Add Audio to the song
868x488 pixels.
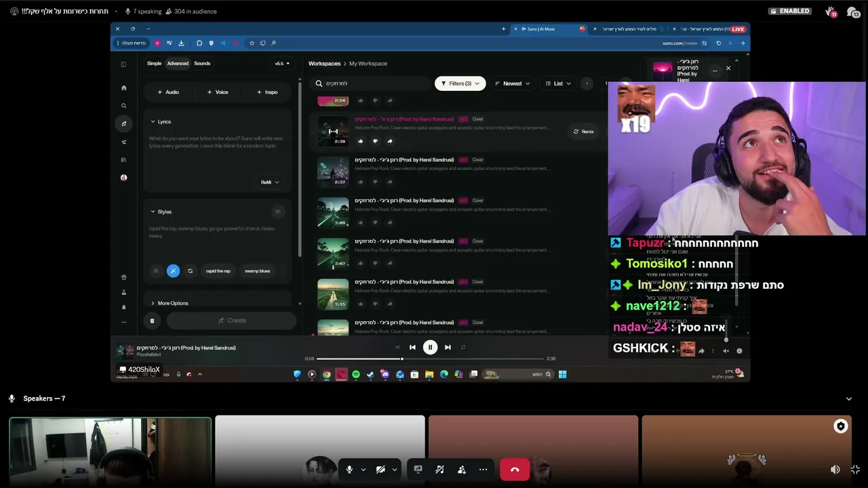(168, 92)
